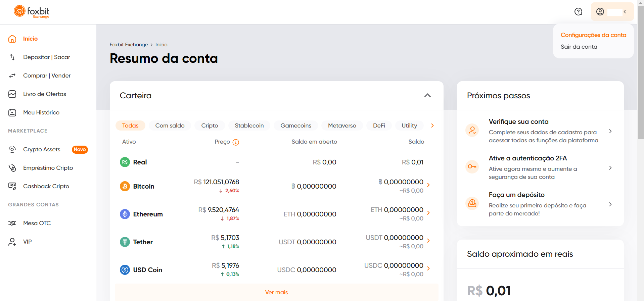Screen dimensions: 644x301
Task: Open Verifique sua conta step chevron
Action: tap(610, 131)
